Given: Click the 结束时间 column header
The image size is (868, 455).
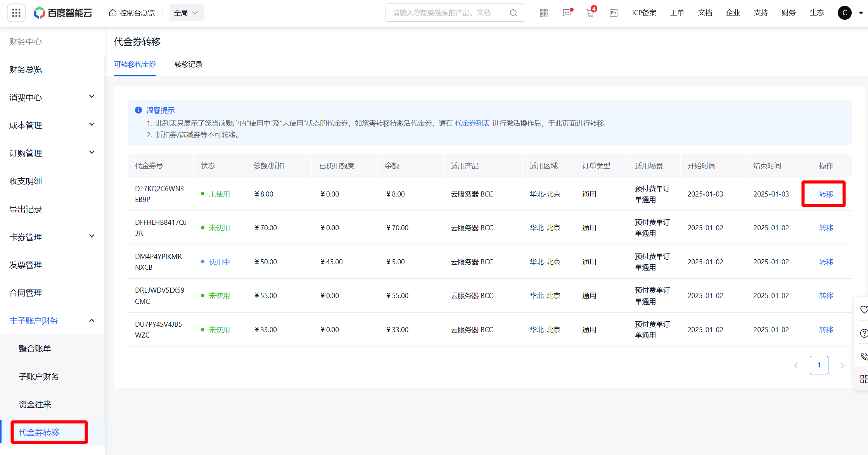Looking at the screenshot, I should (x=767, y=166).
